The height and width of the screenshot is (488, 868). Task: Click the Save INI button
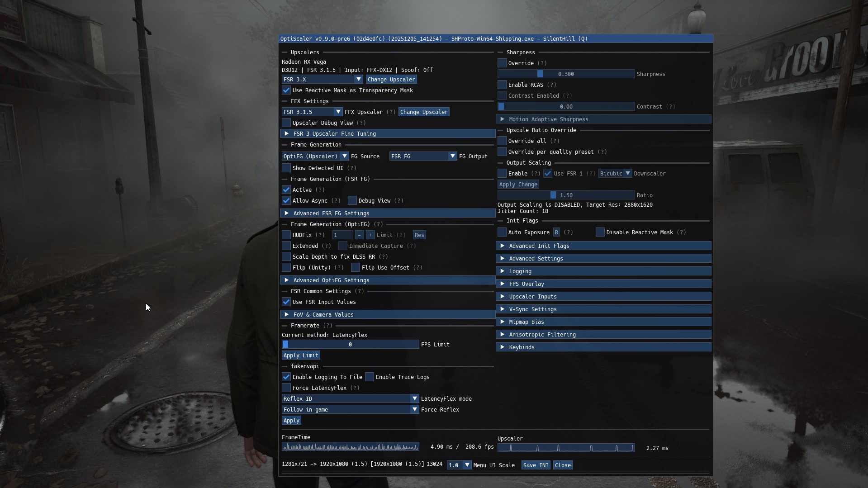click(536, 465)
